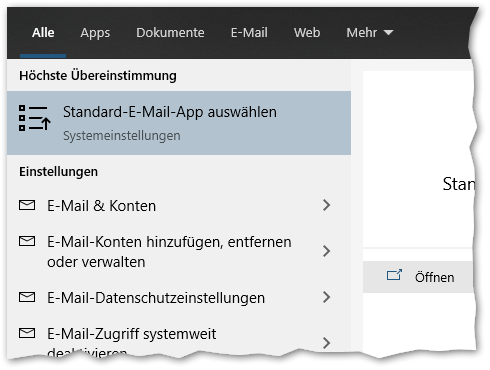Viewport: 490px width, 370px height.
Task: Select the Dokumente tab
Action: [170, 33]
